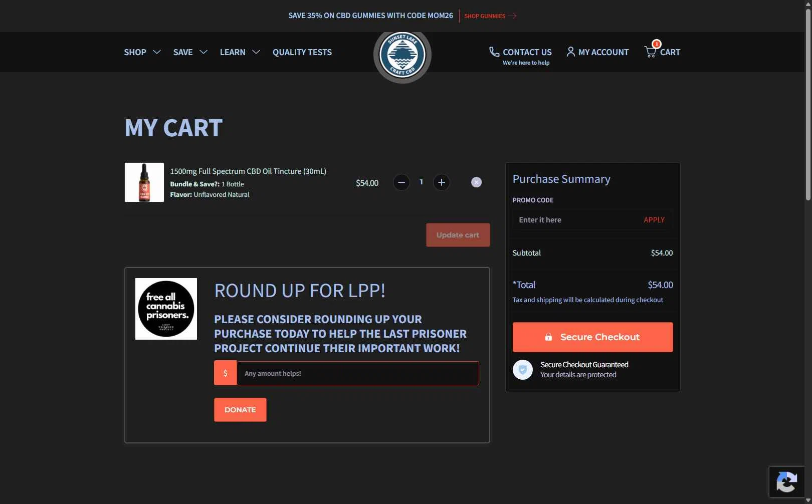Click the 'Unflavored Natural' flavor text
This screenshot has height=504, width=812.
(222, 194)
